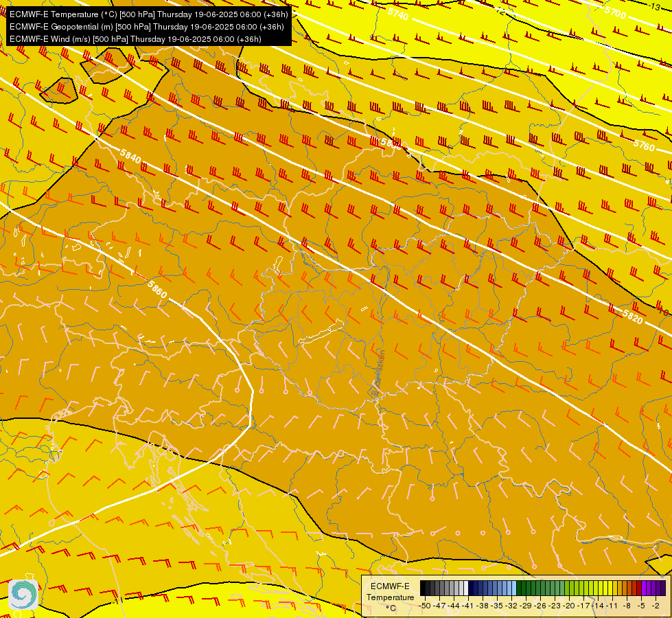672x618 pixels.
Task: Click the 5820 geopotential contour label
Action: 633,317
